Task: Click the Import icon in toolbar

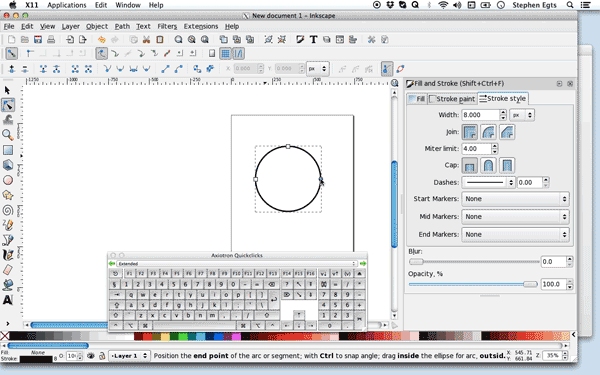Action: click(x=70, y=39)
